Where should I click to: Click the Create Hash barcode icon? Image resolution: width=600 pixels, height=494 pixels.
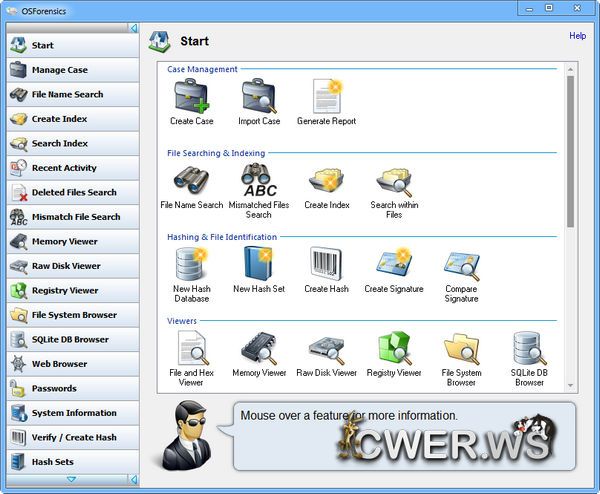[326, 264]
